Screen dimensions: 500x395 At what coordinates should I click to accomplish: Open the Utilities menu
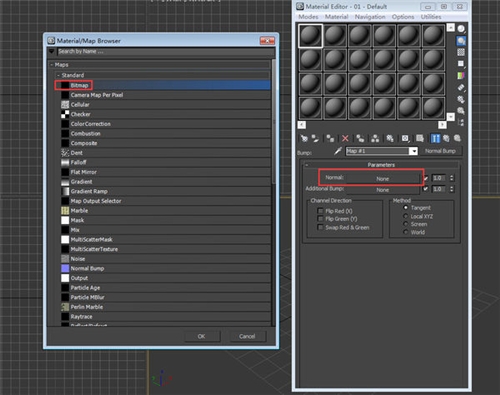click(431, 17)
